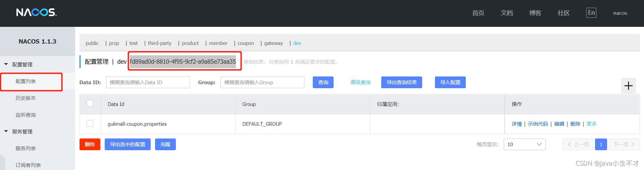Click the NACOS logo

click(37, 12)
